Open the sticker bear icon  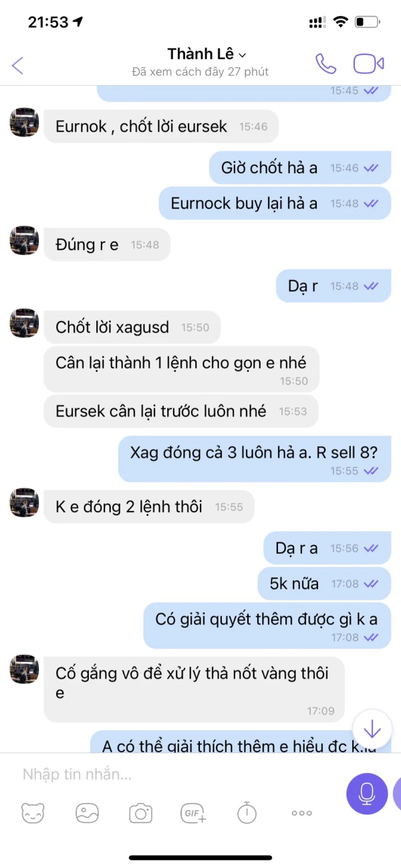tap(33, 812)
